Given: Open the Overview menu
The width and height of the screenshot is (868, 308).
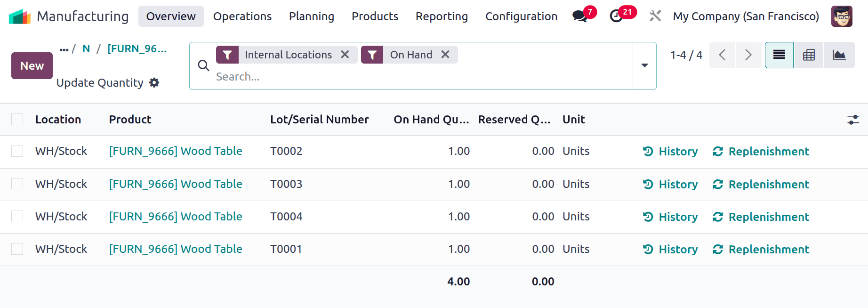Looking at the screenshot, I should pyautogui.click(x=171, y=16).
